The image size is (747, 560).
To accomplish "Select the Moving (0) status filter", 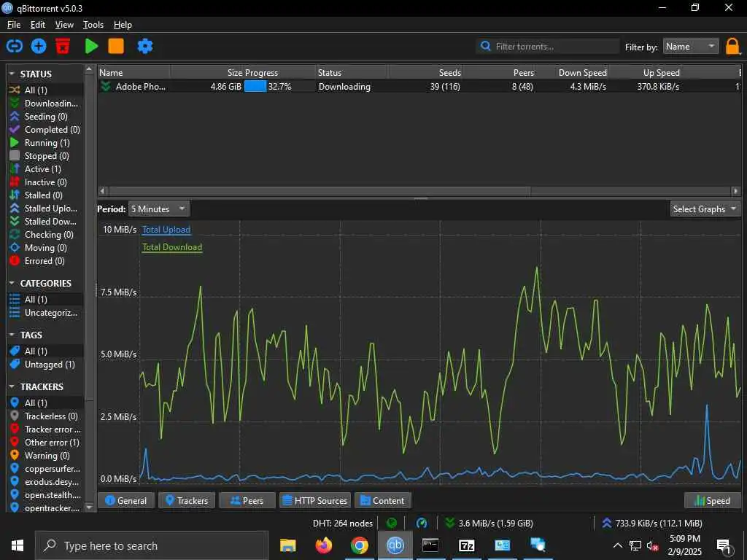I will [x=46, y=248].
